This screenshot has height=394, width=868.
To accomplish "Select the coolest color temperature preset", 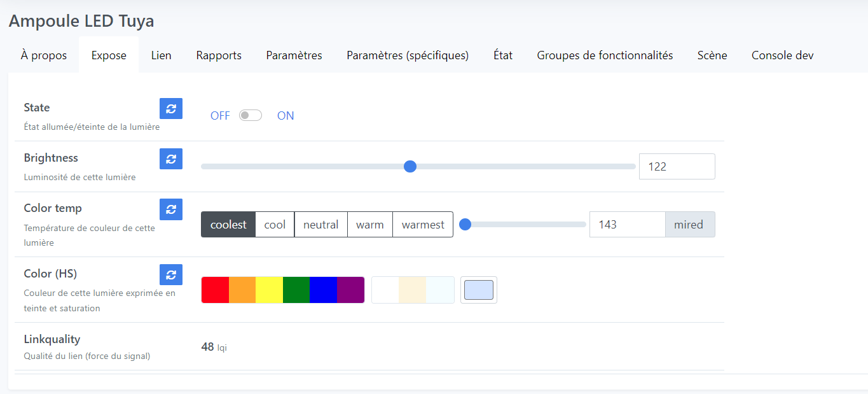I will (x=228, y=225).
